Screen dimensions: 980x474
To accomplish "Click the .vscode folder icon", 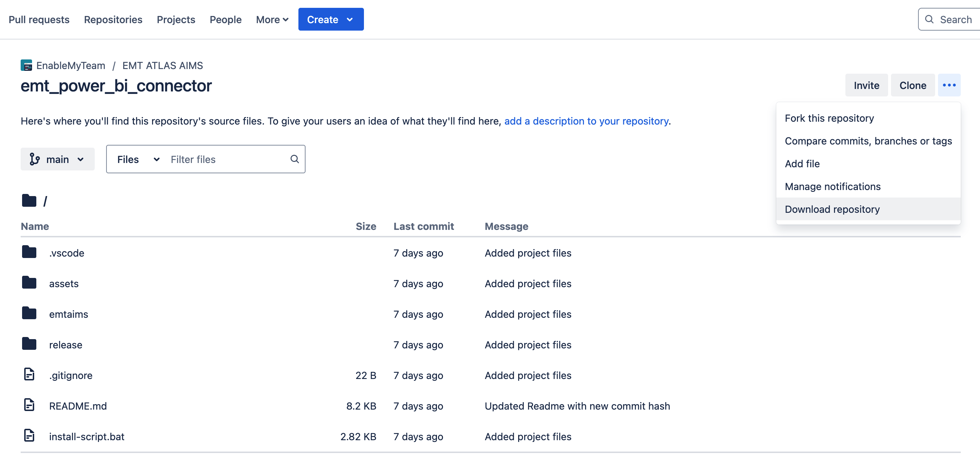I will pos(29,252).
